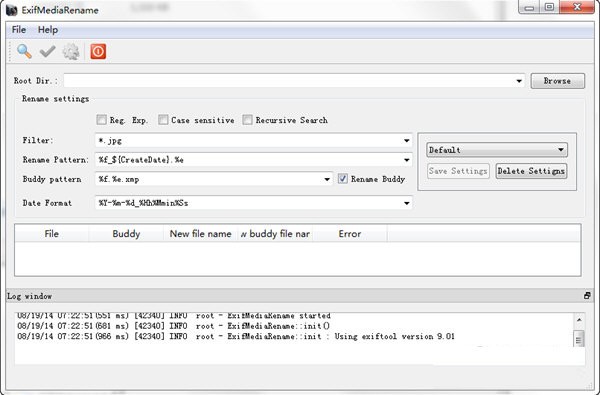
Task: Enable the Recursive Search checkbox
Action: click(x=247, y=120)
